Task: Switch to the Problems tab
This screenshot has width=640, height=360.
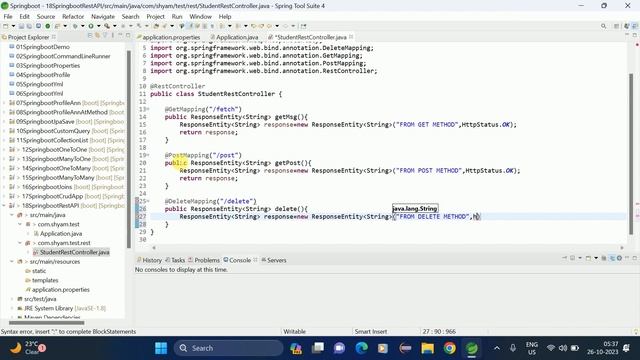Action: click(x=204, y=260)
